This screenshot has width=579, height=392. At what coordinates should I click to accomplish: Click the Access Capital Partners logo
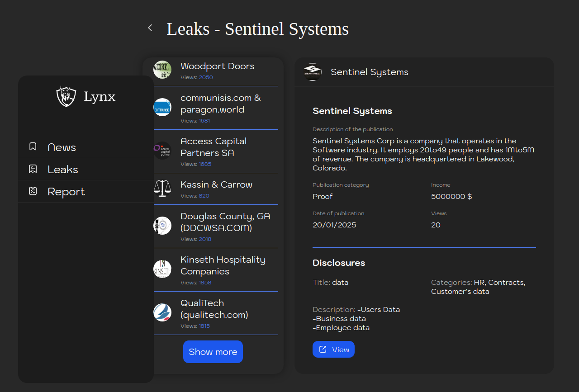pos(162,151)
